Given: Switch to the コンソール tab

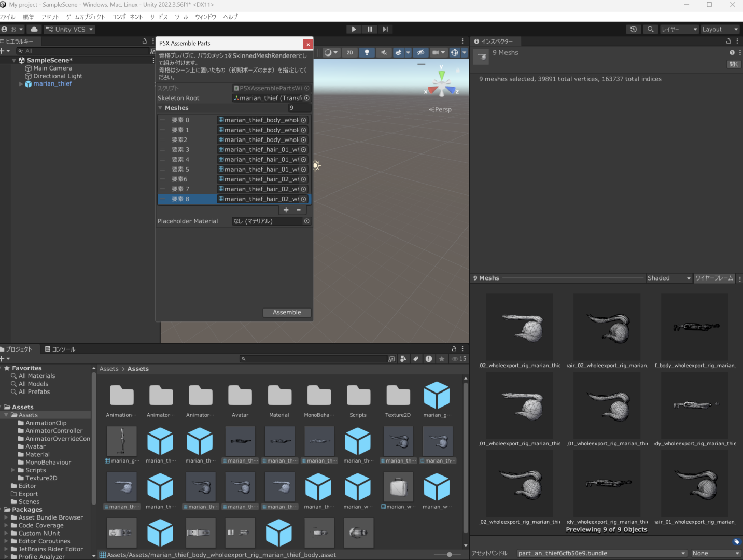Looking at the screenshot, I should coord(60,349).
